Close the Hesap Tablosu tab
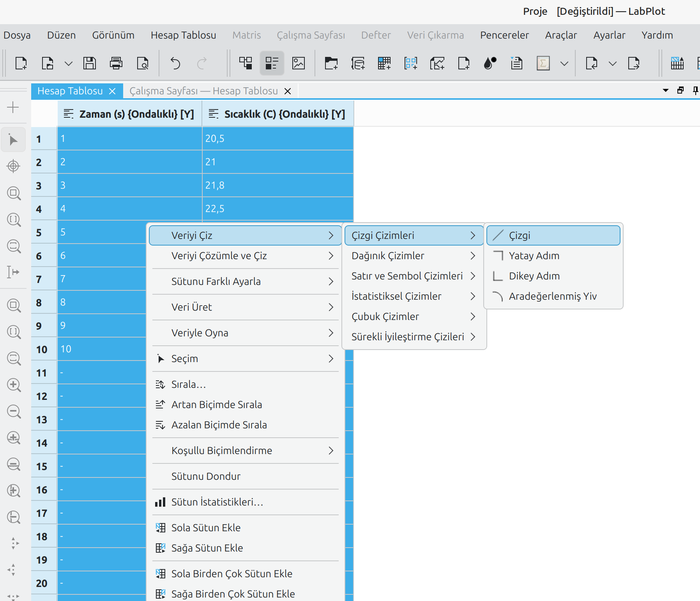This screenshot has height=601, width=700. (x=112, y=91)
